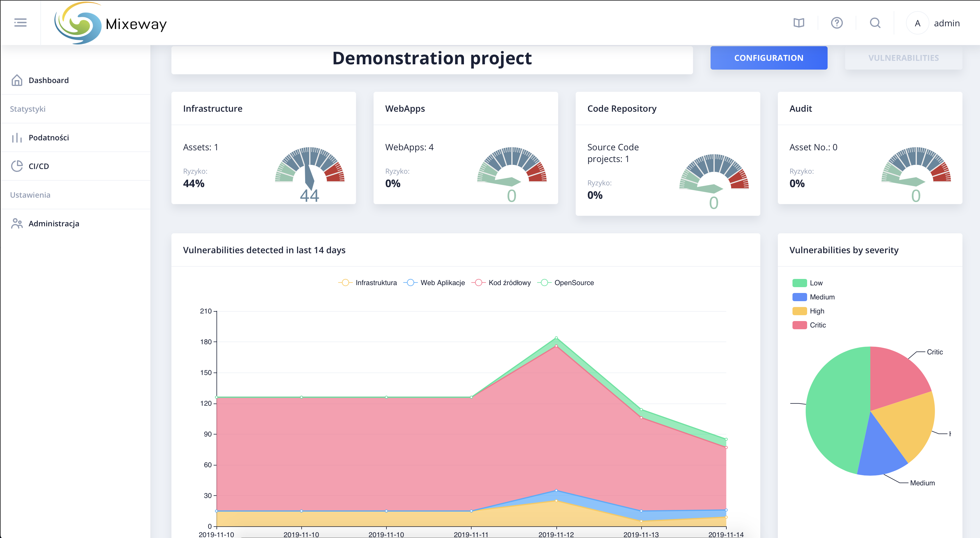Open the documentation book icon
Viewport: 980px width, 538px height.
click(x=799, y=23)
